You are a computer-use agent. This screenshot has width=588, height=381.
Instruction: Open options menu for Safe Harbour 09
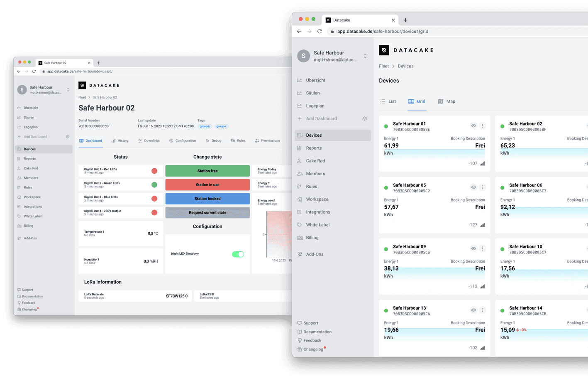point(482,248)
